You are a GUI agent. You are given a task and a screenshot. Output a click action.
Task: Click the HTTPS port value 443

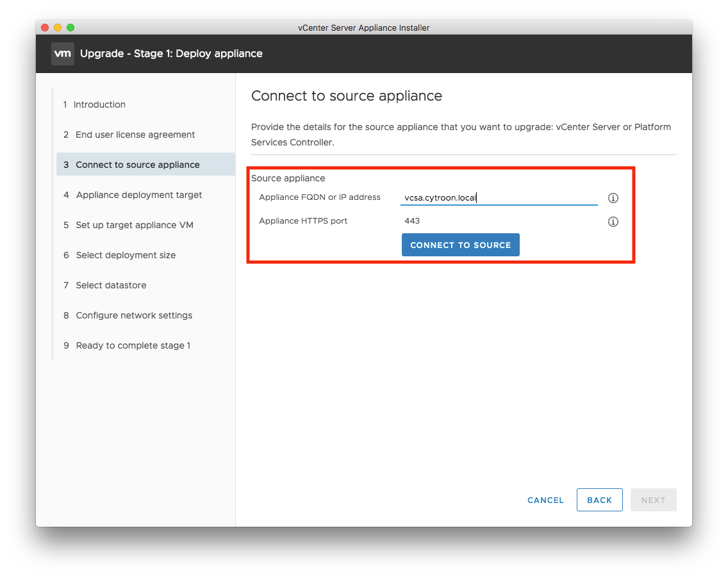412,221
